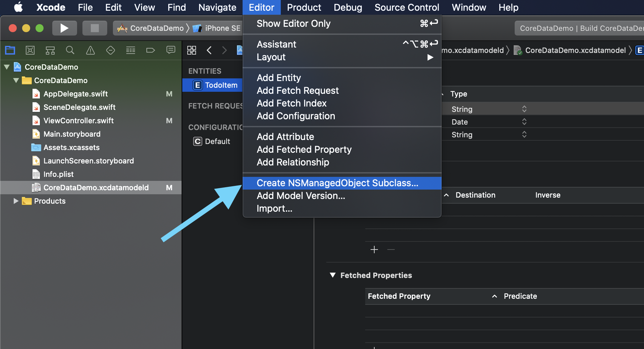Screen dimensions: 644x349
Task: Open the Source Control navigator icon
Action: pyautogui.click(x=30, y=50)
